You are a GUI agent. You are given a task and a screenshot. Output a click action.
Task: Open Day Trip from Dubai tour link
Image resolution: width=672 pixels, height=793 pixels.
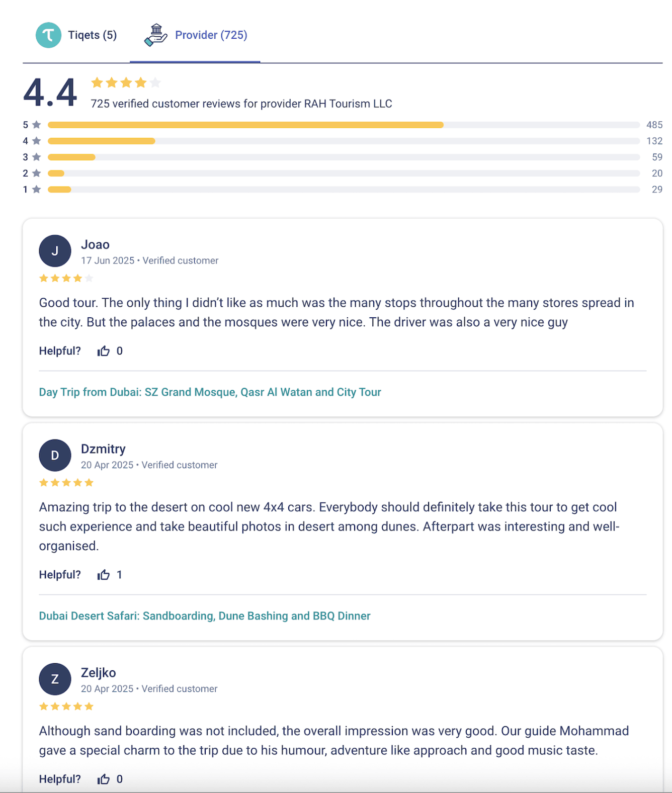tap(210, 392)
